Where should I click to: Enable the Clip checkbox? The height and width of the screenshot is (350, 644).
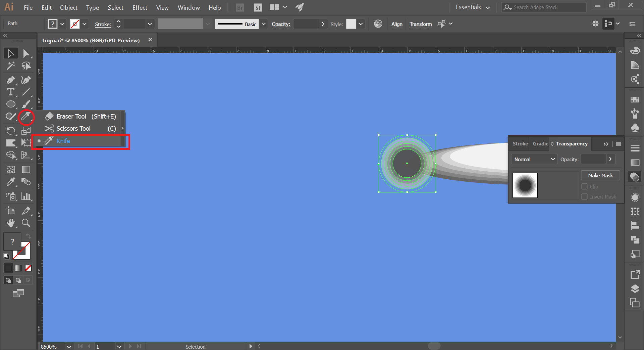pyautogui.click(x=585, y=187)
